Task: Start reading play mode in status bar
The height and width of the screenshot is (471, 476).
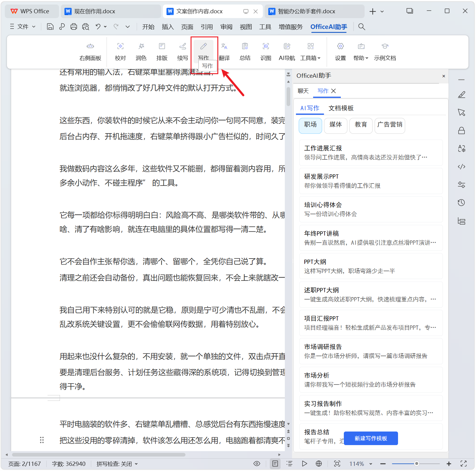Action: point(304,464)
